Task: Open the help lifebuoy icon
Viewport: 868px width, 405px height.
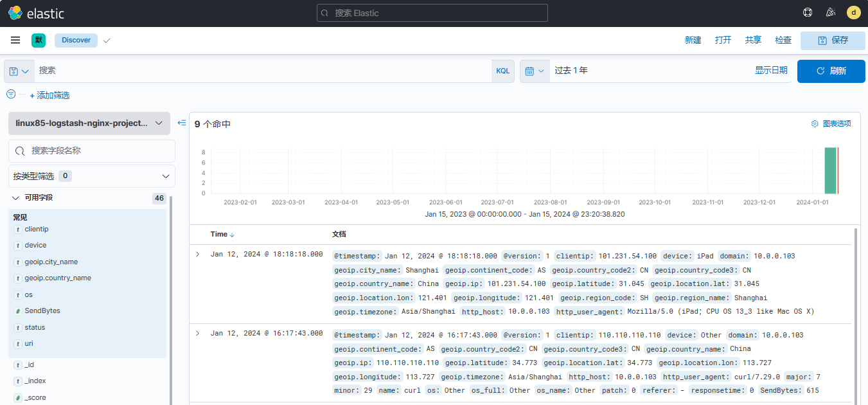Action: point(808,13)
